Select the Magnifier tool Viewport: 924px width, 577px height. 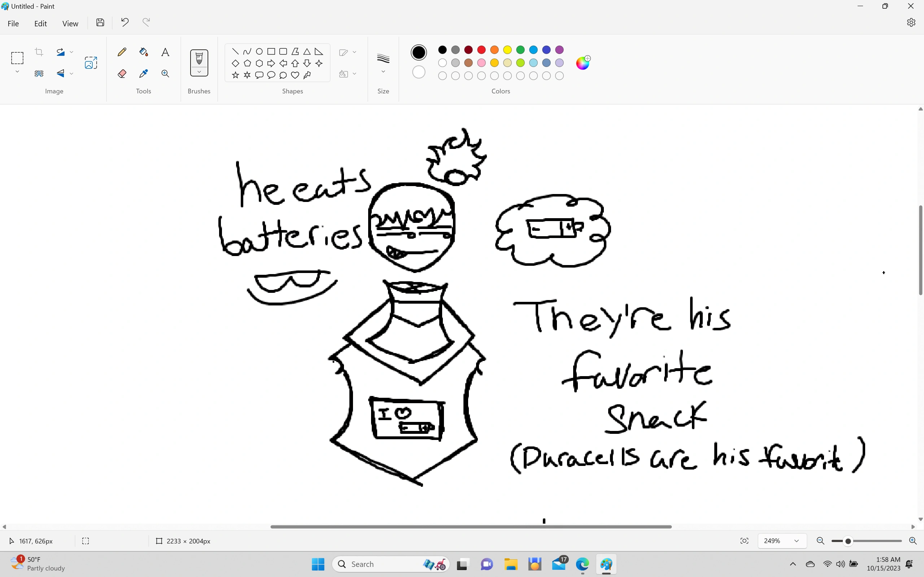[165, 73]
